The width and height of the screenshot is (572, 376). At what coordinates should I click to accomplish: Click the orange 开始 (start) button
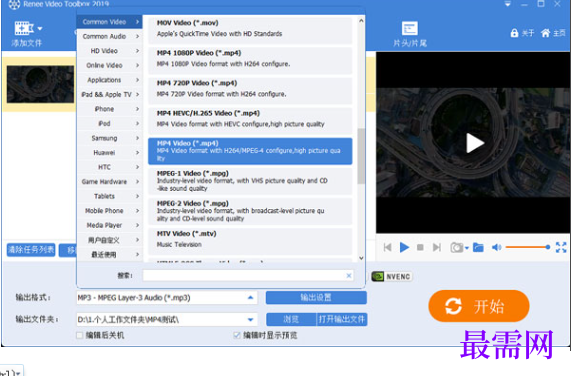(x=479, y=306)
